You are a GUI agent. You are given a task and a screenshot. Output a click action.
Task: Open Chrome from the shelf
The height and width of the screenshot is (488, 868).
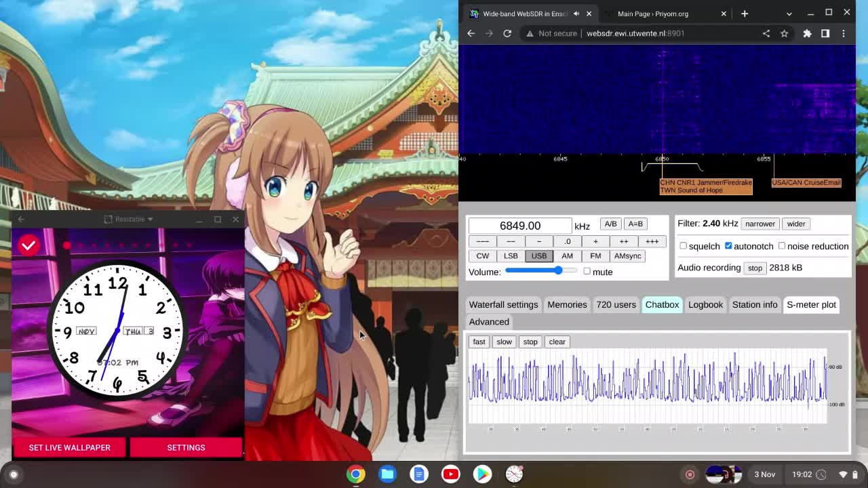click(x=356, y=474)
